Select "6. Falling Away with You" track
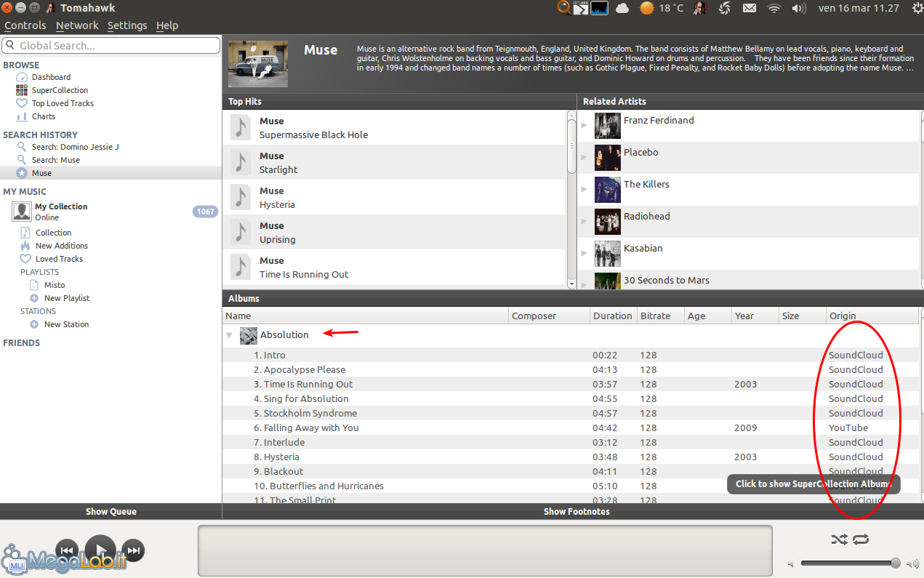 570,428
